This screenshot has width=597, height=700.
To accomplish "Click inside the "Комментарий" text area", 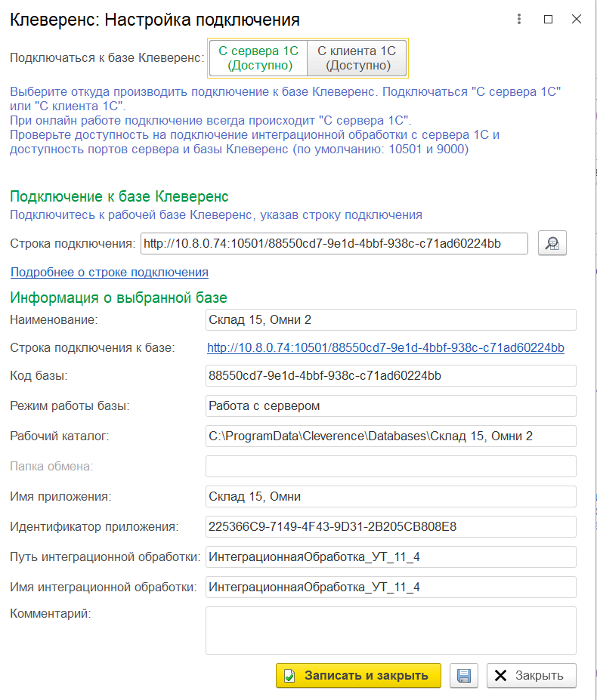I will [391, 630].
